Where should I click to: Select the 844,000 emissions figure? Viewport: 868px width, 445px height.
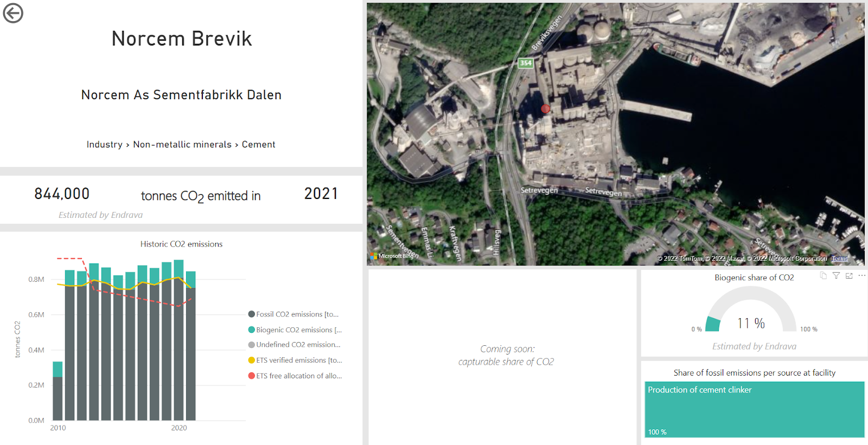(62, 194)
